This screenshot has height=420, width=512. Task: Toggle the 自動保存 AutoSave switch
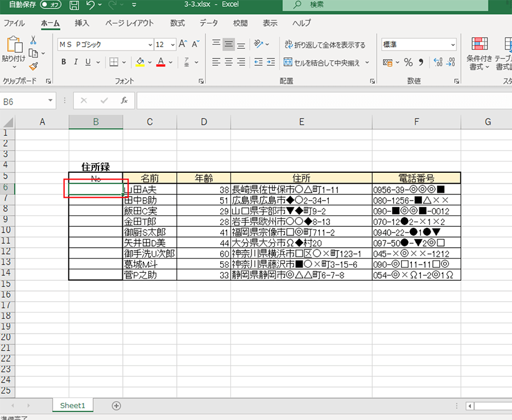click(51, 5)
